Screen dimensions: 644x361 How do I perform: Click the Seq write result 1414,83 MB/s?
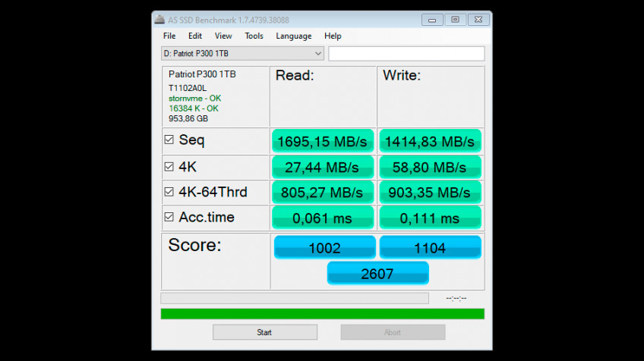[430, 142]
